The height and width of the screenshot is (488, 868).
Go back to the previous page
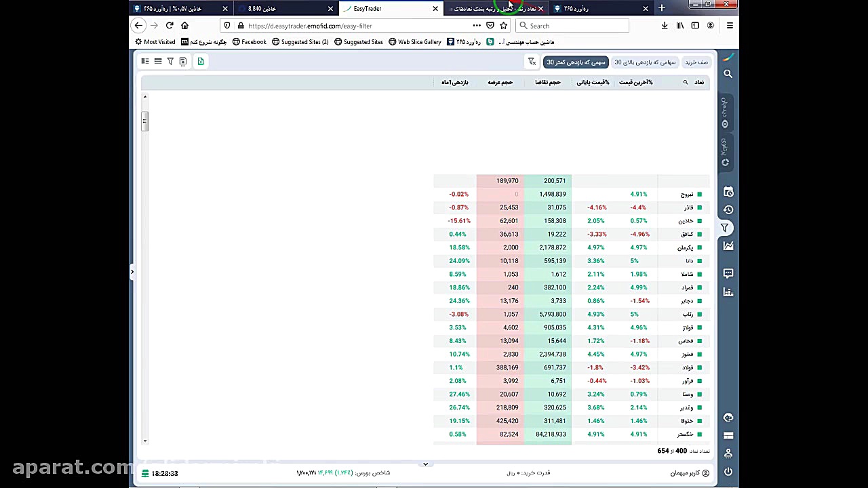click(x=138, y=26)
